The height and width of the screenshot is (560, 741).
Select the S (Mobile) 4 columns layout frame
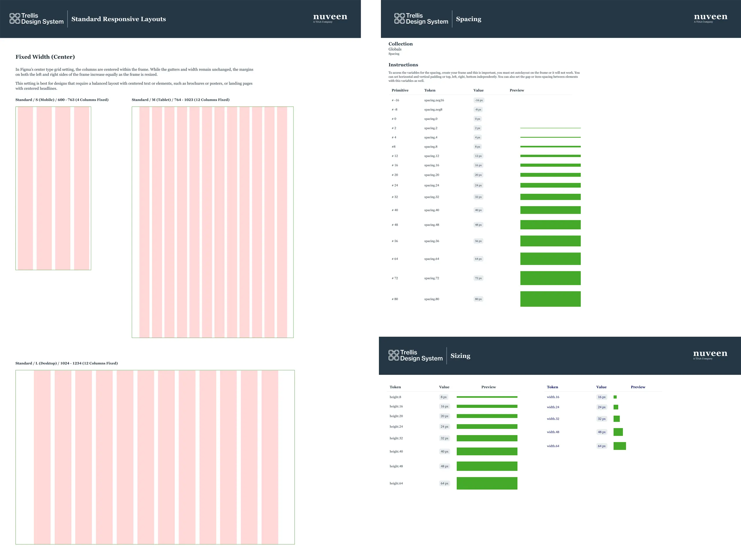(53, 188)
